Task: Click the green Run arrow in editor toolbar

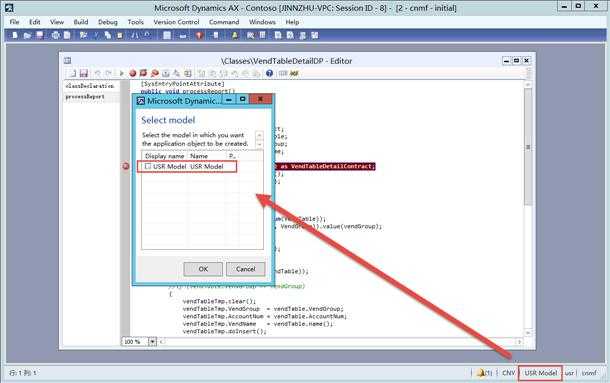Action: click(121, 73)
